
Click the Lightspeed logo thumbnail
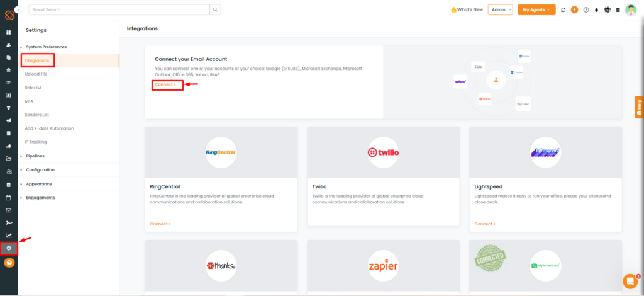pos(545,152)
